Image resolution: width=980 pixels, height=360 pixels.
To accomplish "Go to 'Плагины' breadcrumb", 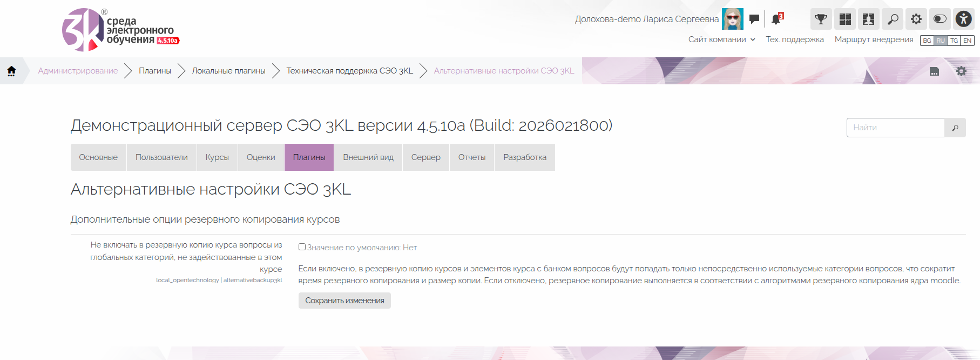I will click(x=155, y=71).
